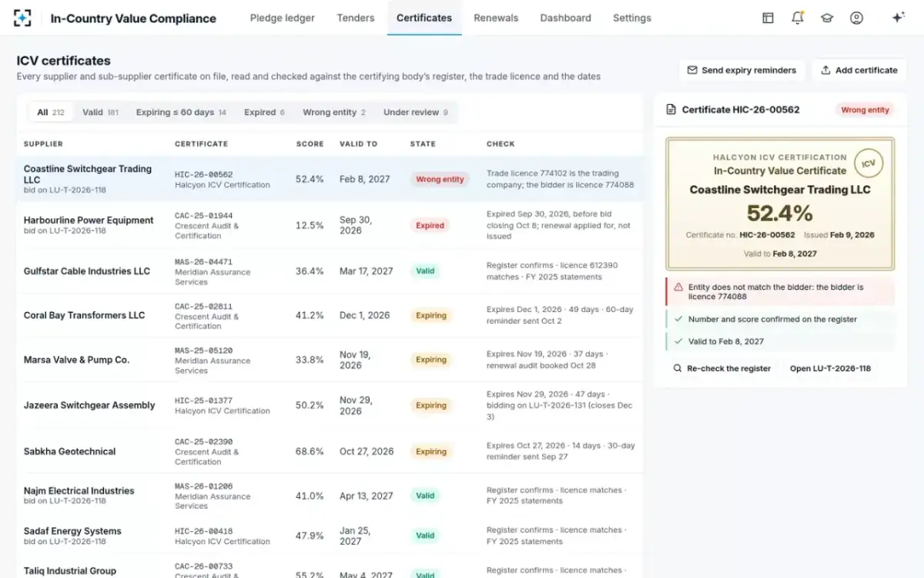Filter by Expired 6 certificates

click(264, 113)
